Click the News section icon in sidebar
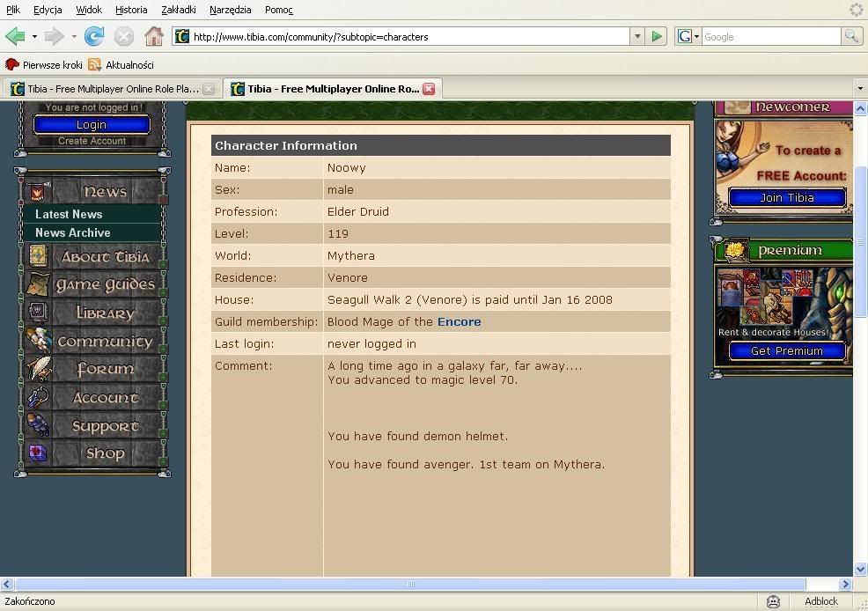868x611 pixels. tap(38, 192)
